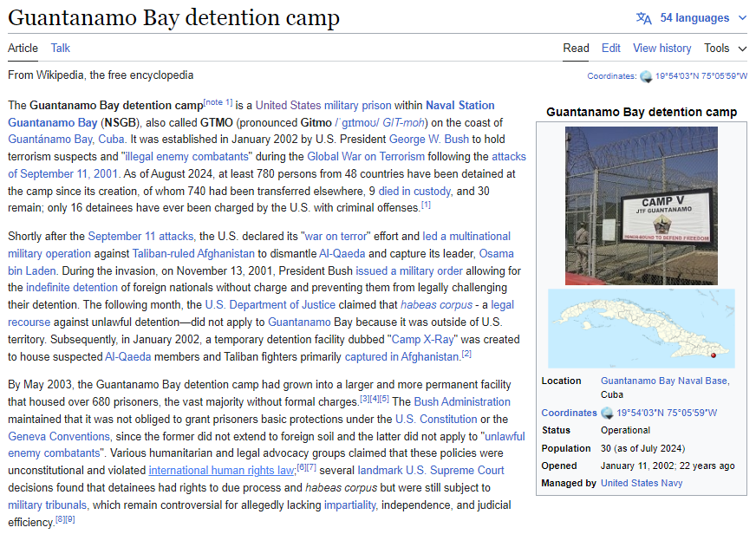The height and width of the screenshot is (534, 756).
Task: Open the GIT-moh pronunciation respelling link
Action: [403, 123]
